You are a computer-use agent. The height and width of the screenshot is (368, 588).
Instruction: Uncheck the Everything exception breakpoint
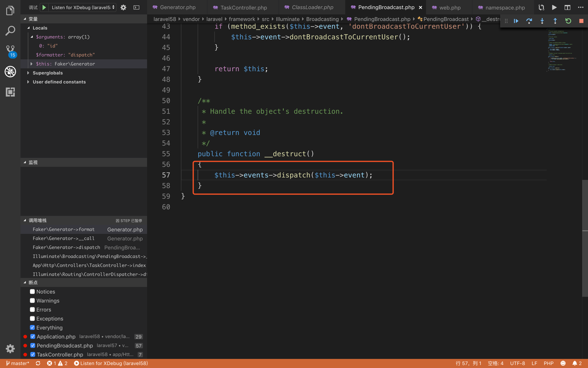31,328
